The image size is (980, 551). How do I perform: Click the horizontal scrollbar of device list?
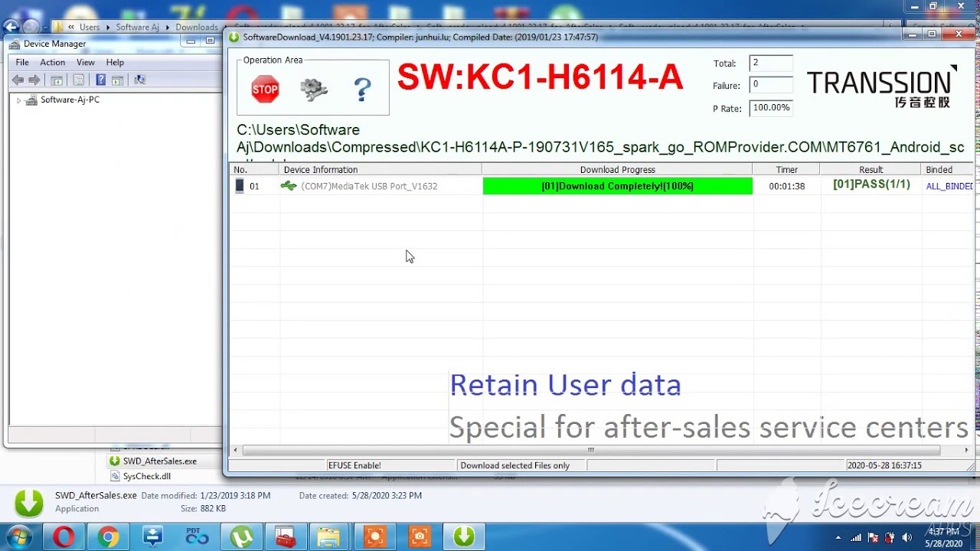pyautogui.click(x=590, y=450)
